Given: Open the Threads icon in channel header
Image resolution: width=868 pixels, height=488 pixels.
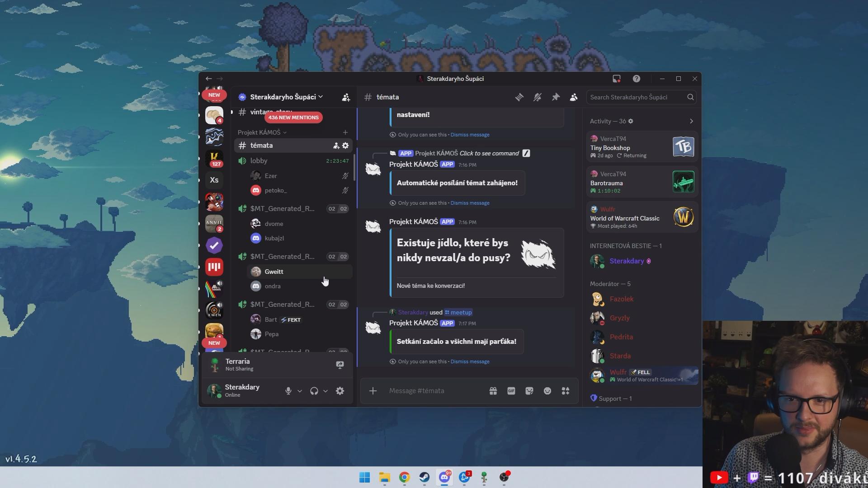Looking at the screenshot, I should tap(519, 97).
